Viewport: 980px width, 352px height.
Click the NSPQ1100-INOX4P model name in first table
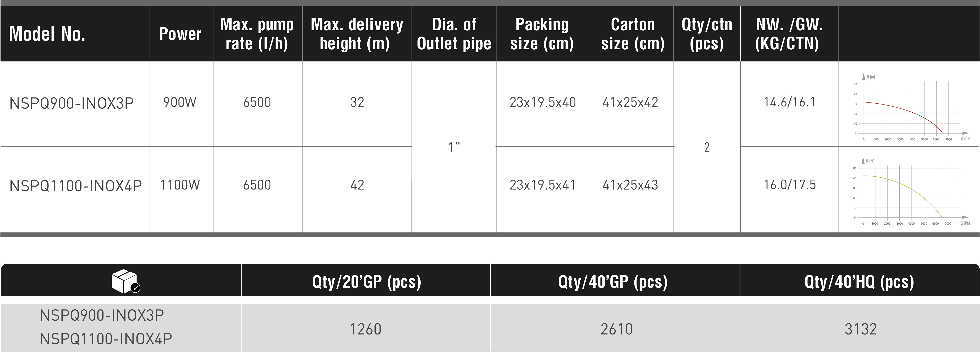tap(75, 186)
